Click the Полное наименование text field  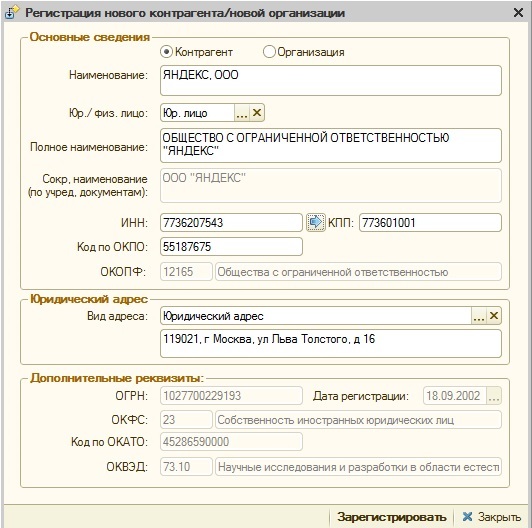(x=331, y=145)
